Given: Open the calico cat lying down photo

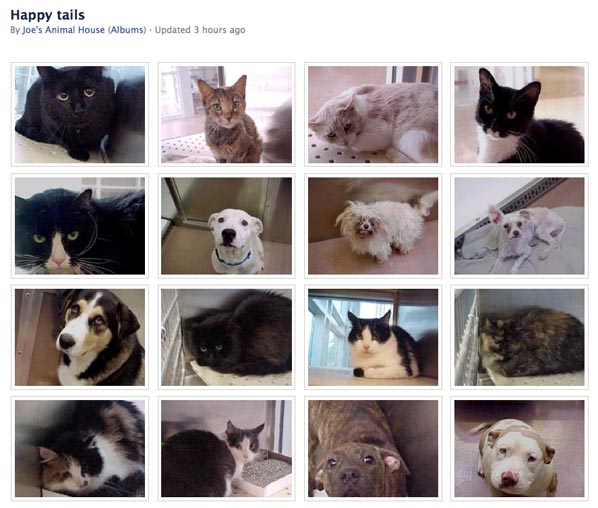Looking at the screenshot, I should pos(80,449).
